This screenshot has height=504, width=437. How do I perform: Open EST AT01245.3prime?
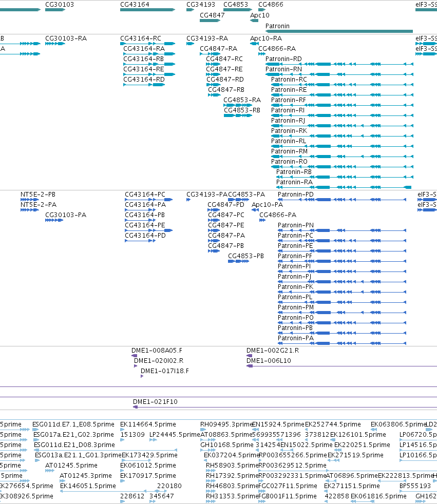tap(86, 476)
